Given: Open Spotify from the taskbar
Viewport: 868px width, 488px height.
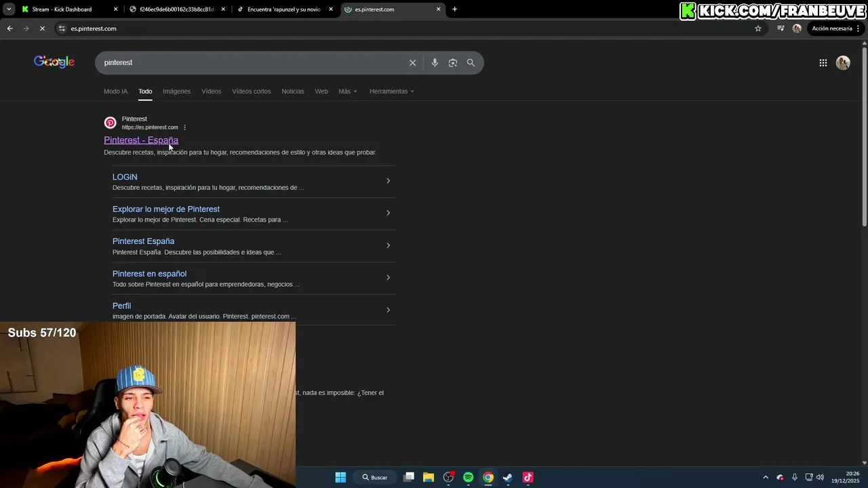Looking at the screenshot, I should coord(468,477).
